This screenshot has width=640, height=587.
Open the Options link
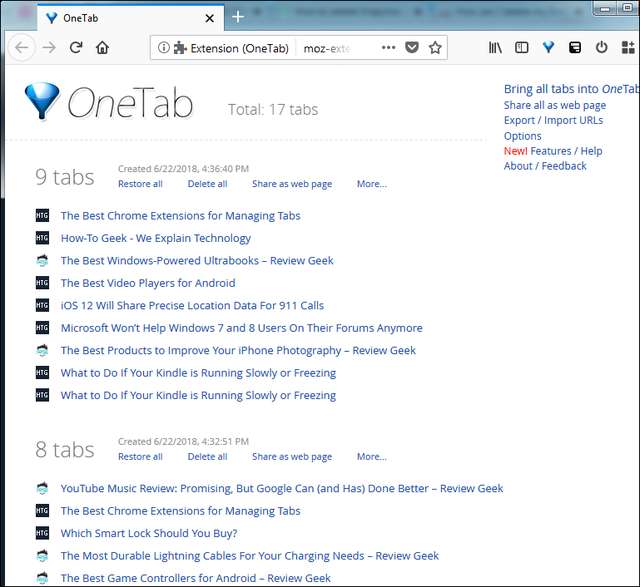click(522, 136)
